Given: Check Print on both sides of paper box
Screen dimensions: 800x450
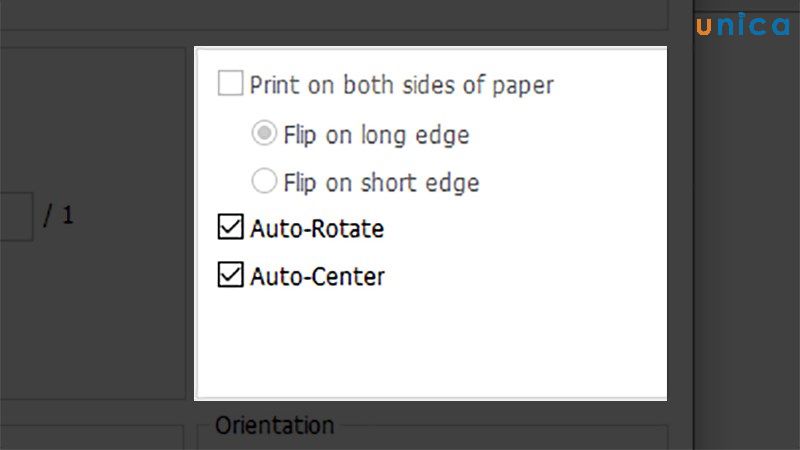Looking at the screenshot, I should coord(230,84).
